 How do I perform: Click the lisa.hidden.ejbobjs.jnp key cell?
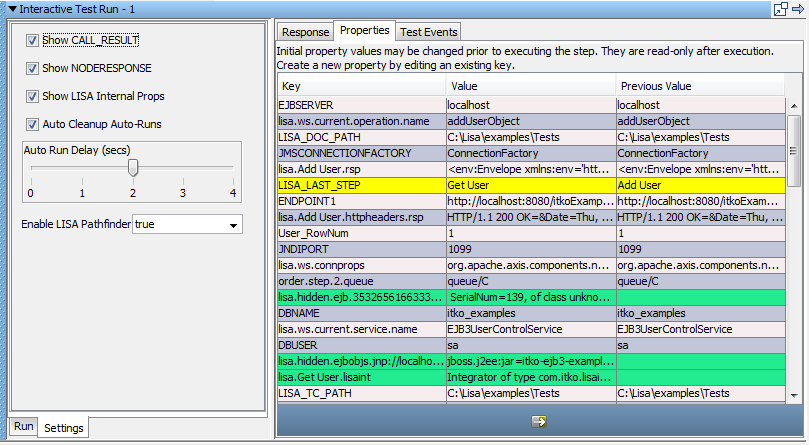(362, 361)
